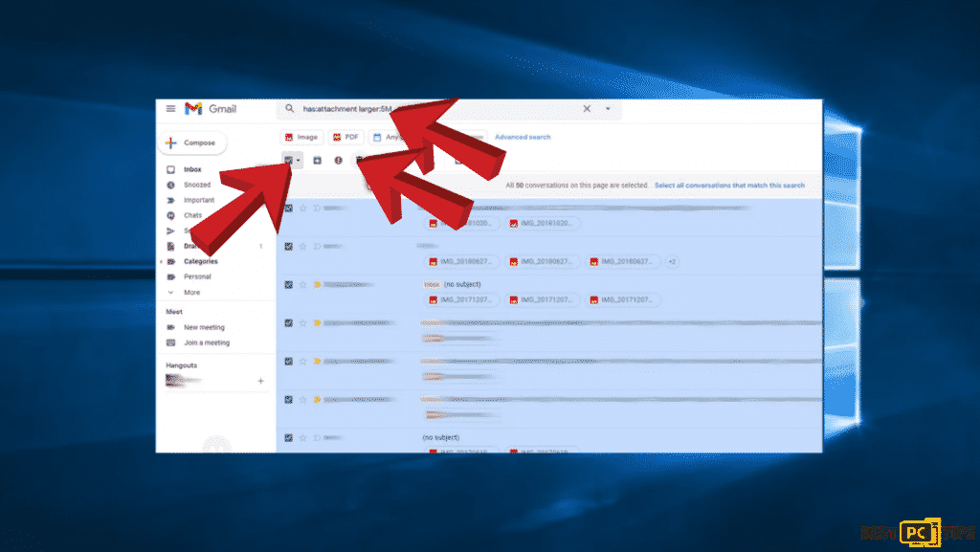Viewport: 980px width, 552px height.
Task: Toggle importance marker on IMG_20180627 message
Action: coord(317,247)
